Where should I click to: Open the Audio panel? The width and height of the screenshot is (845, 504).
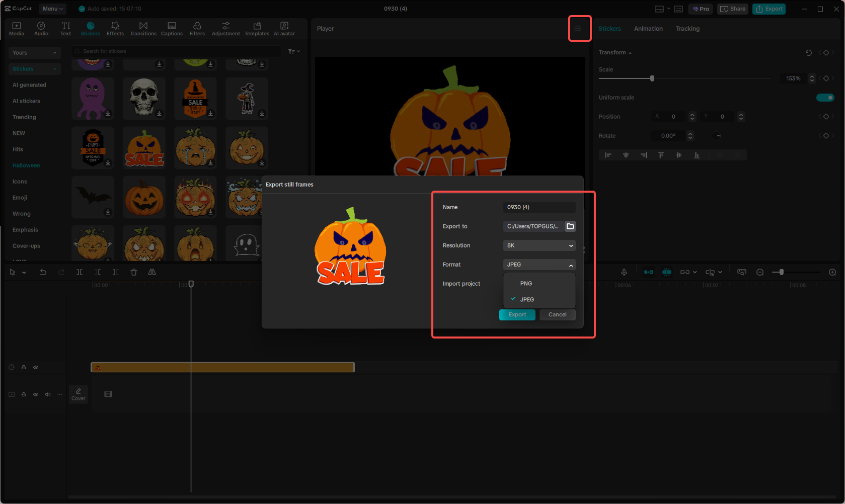(x=41, y=29)
